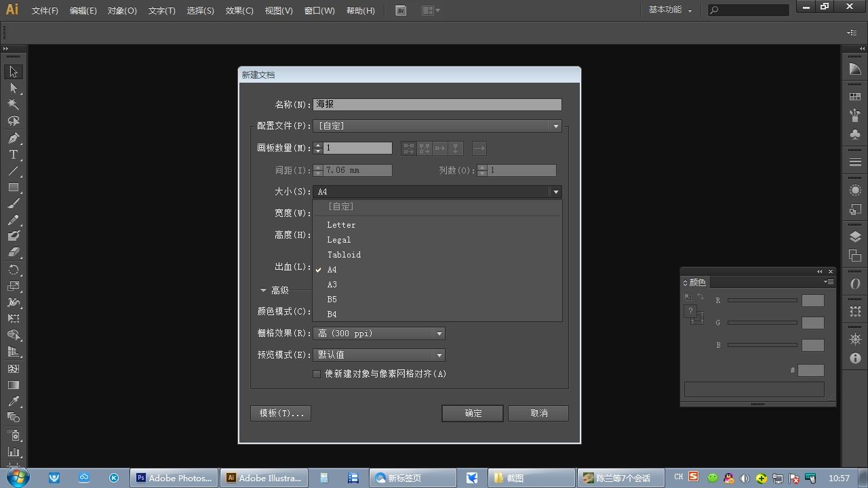The height and width of the screenshot is (488, 868).
Task: Open the 预览模式 preview mode dropdown
Action: pyautogui.click(x=378, y=355)
